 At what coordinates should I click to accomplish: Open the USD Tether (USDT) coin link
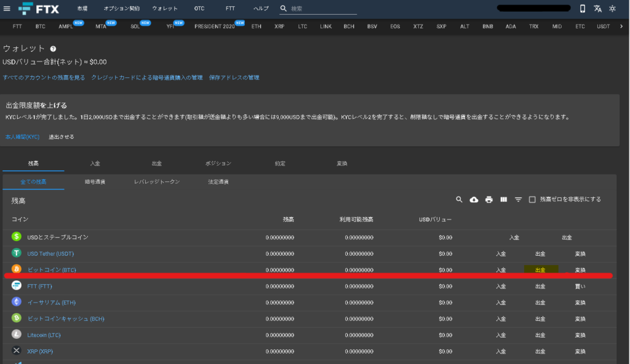point(50,254)
